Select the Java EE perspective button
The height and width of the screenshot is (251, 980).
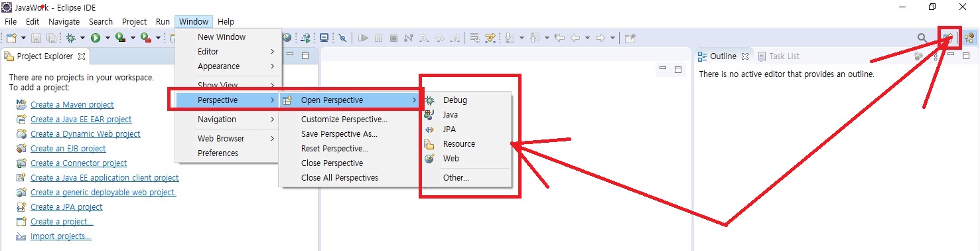[x=969, y=38]
